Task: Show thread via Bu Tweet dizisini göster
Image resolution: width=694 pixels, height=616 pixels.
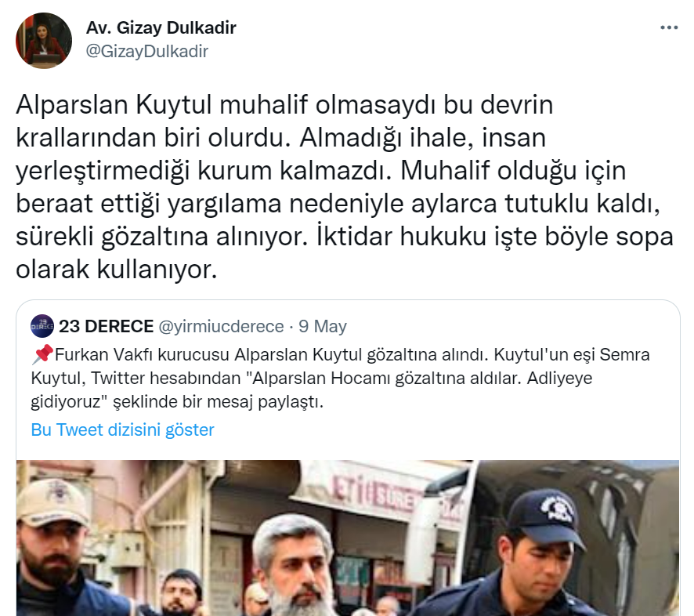Action: pos(123,430)
